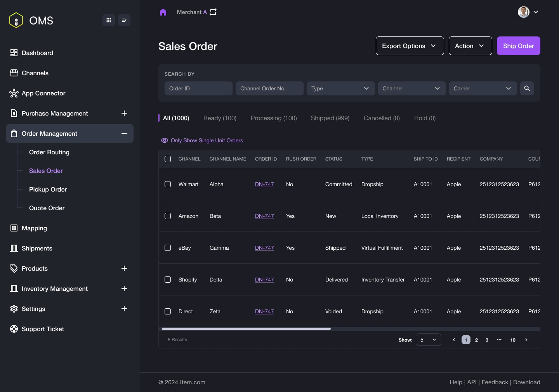Image resolution: width=559 pixels, height=392 pixels.
Task: Click the search magnifier icon button
Action: coord(527,88)
